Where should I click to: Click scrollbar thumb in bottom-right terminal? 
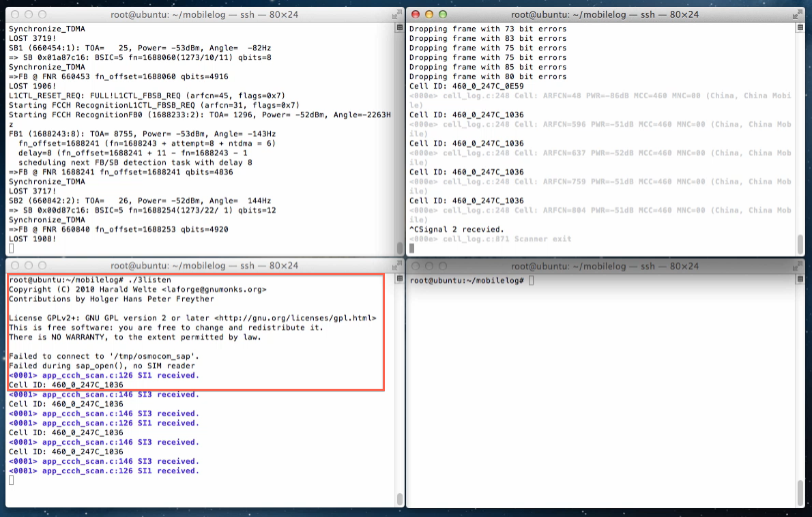point(800,492)
